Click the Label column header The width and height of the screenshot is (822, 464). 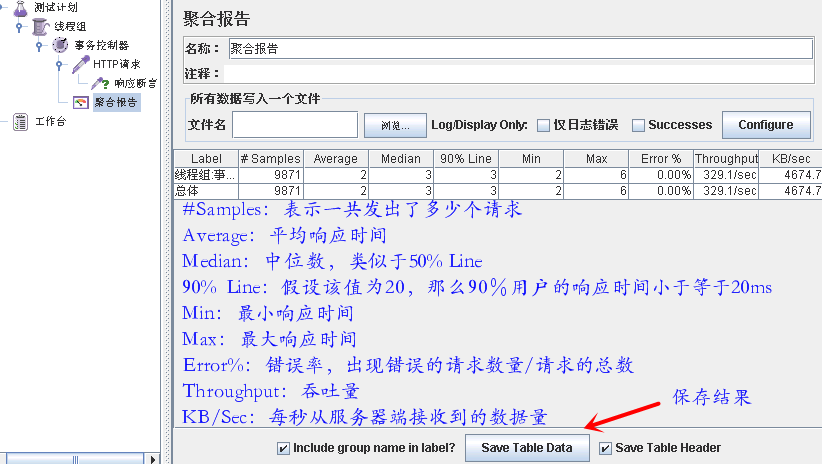(x=206, y=159)
